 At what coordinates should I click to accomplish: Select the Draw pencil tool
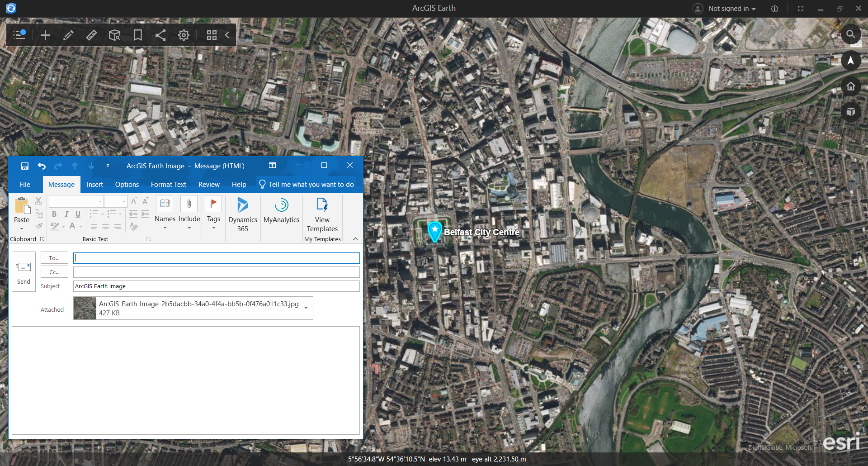68,35
